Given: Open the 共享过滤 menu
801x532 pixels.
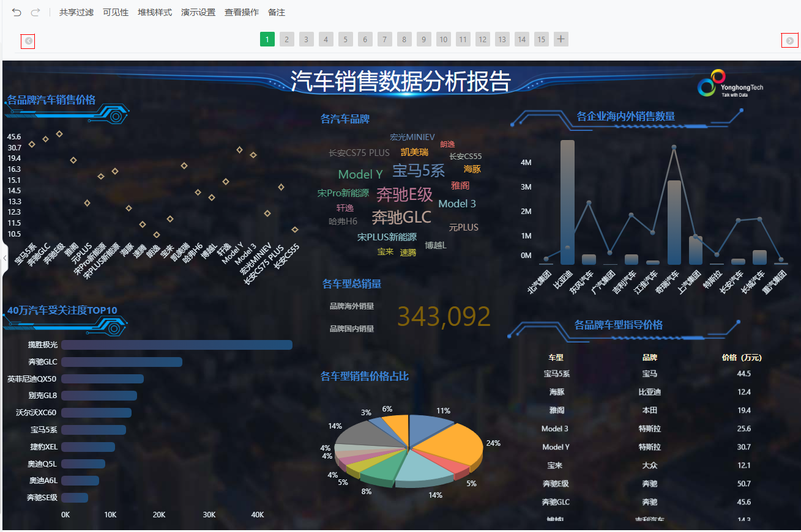Looking at the screenshot, I should 76,12.
